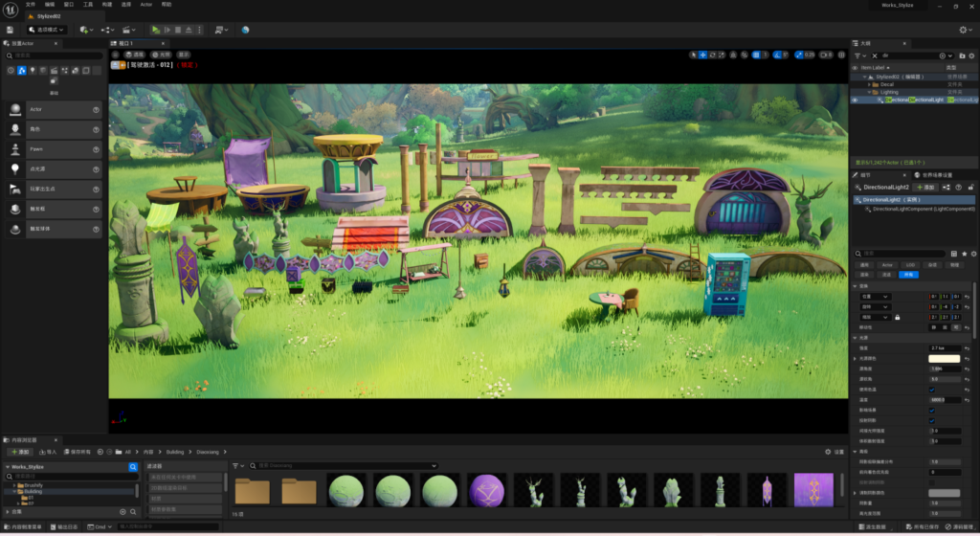
Task: Open the Outliner settings gear
Action: [x=971, y=56]
